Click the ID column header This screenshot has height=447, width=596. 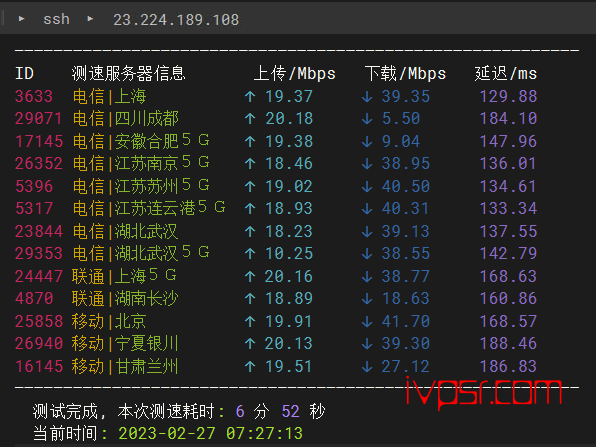24,73
